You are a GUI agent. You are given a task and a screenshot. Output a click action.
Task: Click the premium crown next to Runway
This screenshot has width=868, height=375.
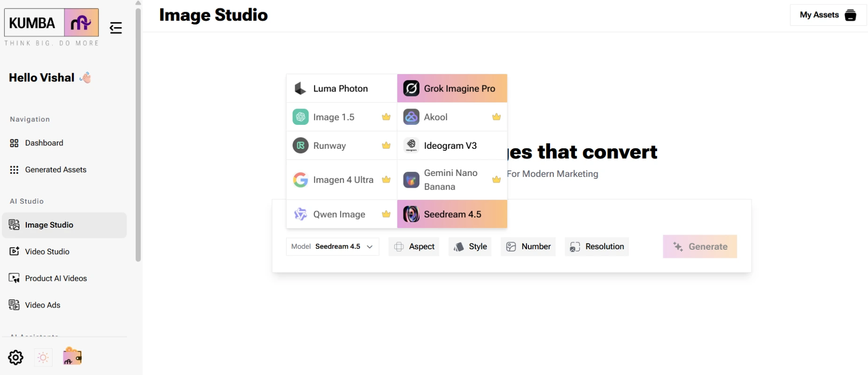coord(386,145)
